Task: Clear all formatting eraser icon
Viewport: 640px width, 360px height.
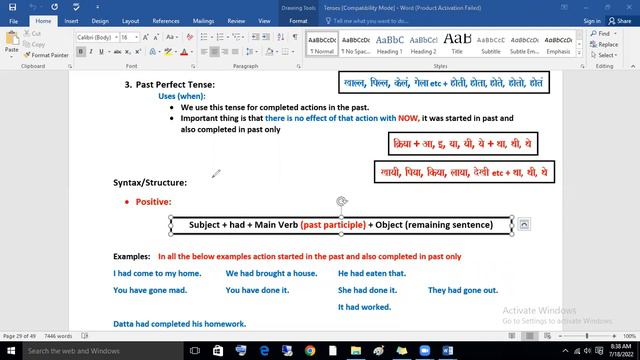Action: 189,37
